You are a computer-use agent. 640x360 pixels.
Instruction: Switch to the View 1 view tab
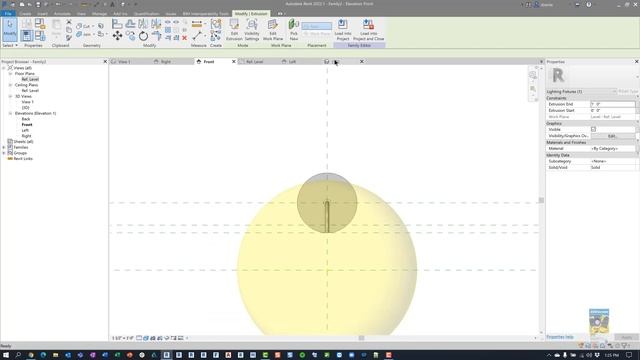point(124,62)
